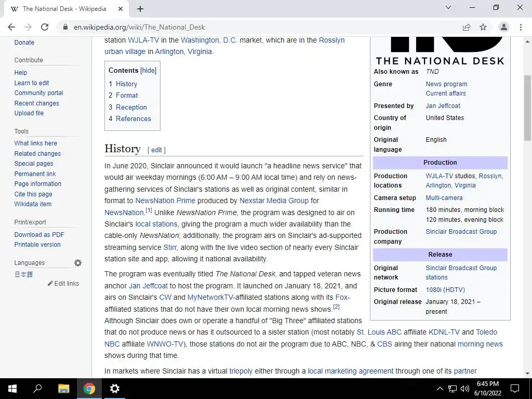
Task: Click the scrollbar down arrow
Action: pyautogui.click(x=527, y=374)
